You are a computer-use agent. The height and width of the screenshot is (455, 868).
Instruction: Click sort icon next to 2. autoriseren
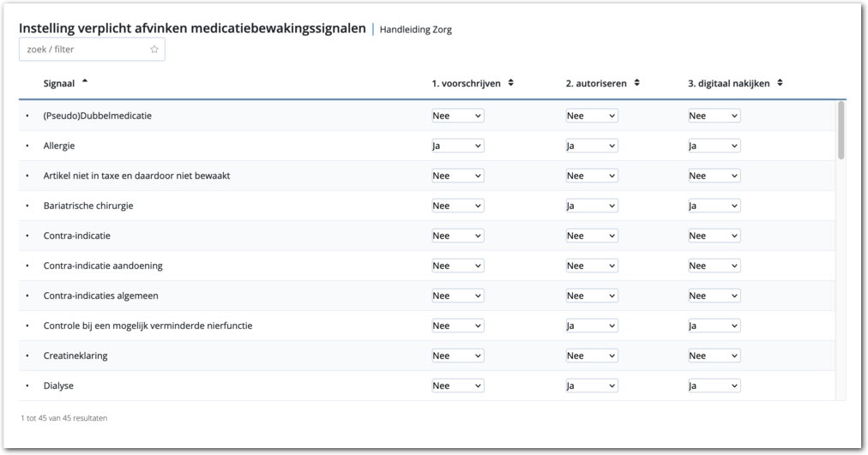pyautogui.click(x=637, y=83)
